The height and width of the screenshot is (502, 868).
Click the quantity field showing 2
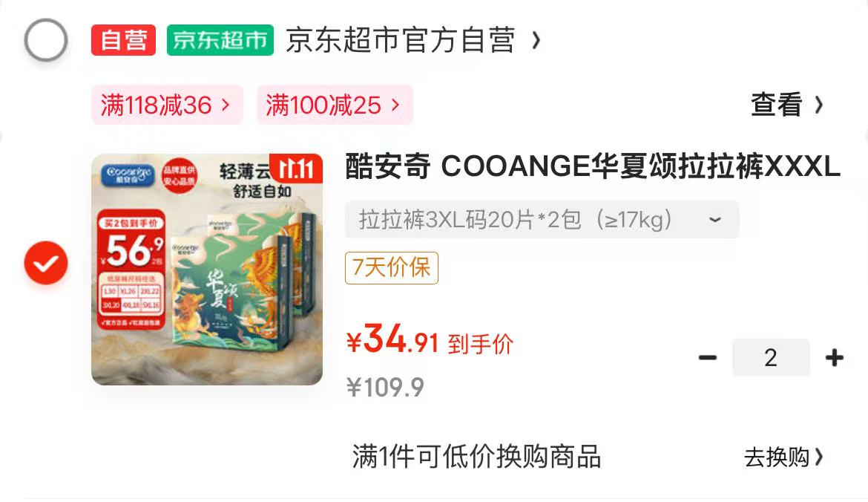[x=771, y=358]
